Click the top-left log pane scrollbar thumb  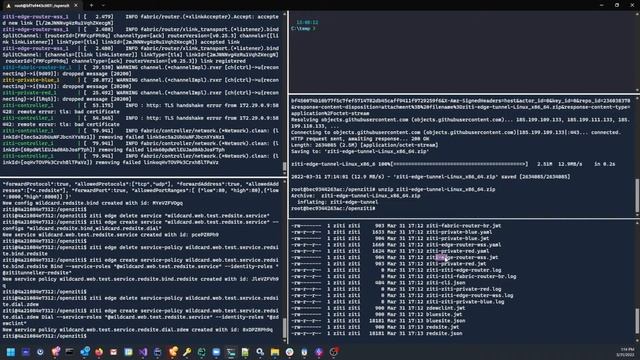click(x=284, y=167)
